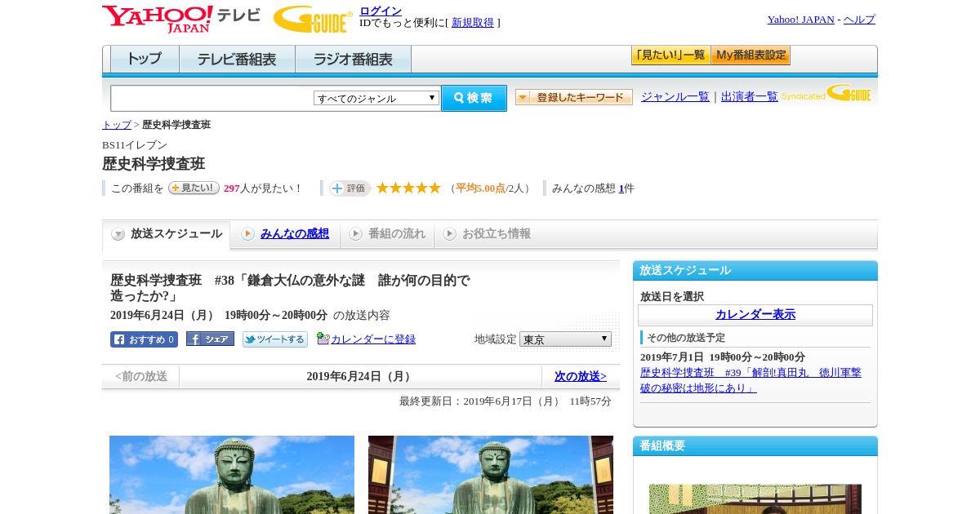980x514 pixels.
Task: Click the 評価 plus rating button
Action: coord(350,188)
